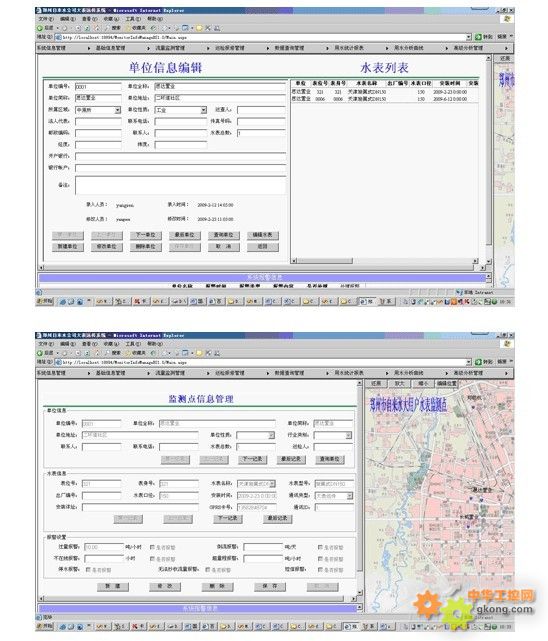Open 工具 menu in 单位信息编辑 window
The image size is (548, 641).
point(133,19)
